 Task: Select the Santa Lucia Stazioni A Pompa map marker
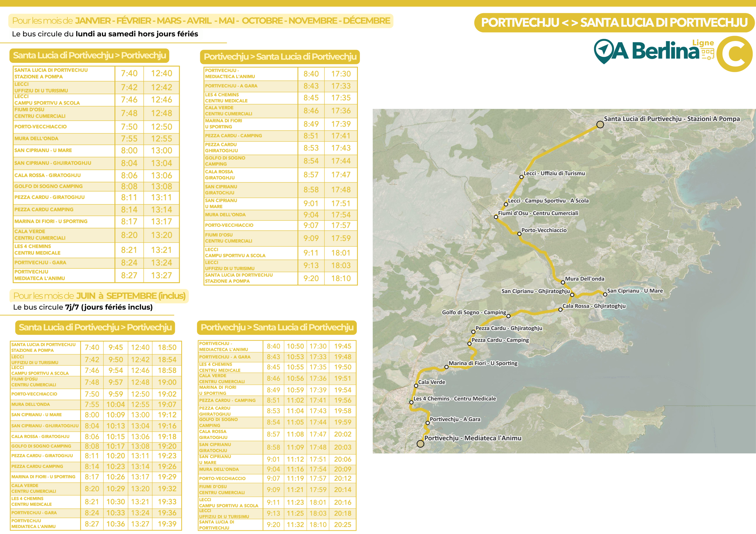click(x=599, y=125)
